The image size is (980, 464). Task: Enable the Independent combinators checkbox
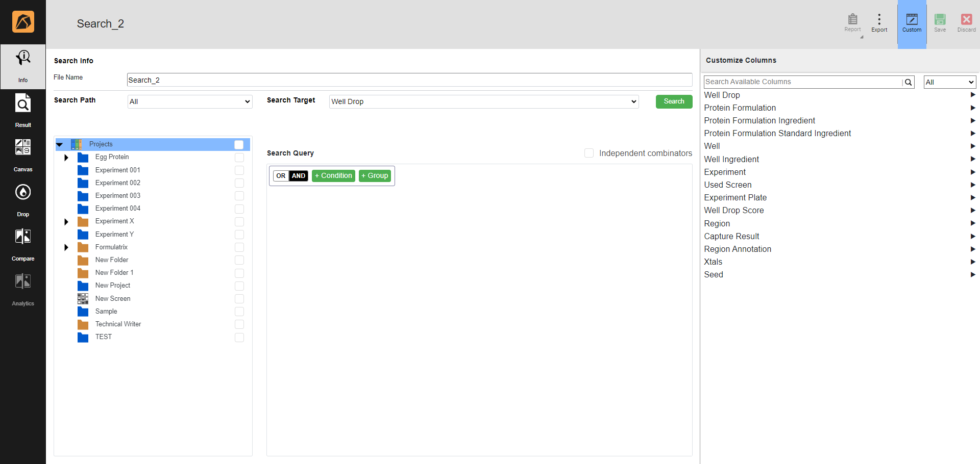pos(589,153)
